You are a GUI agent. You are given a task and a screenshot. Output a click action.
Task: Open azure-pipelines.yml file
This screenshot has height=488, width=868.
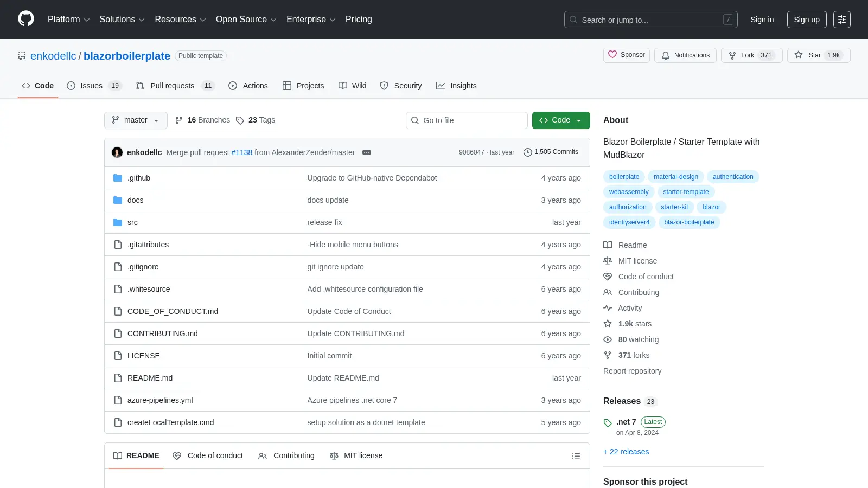(x=160, y=400)
